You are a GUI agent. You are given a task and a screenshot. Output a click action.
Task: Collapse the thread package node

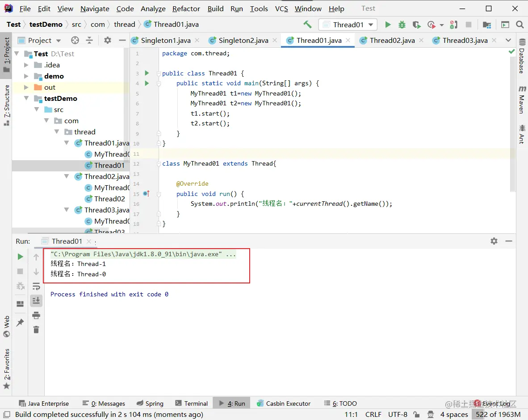tap(57, 132)
